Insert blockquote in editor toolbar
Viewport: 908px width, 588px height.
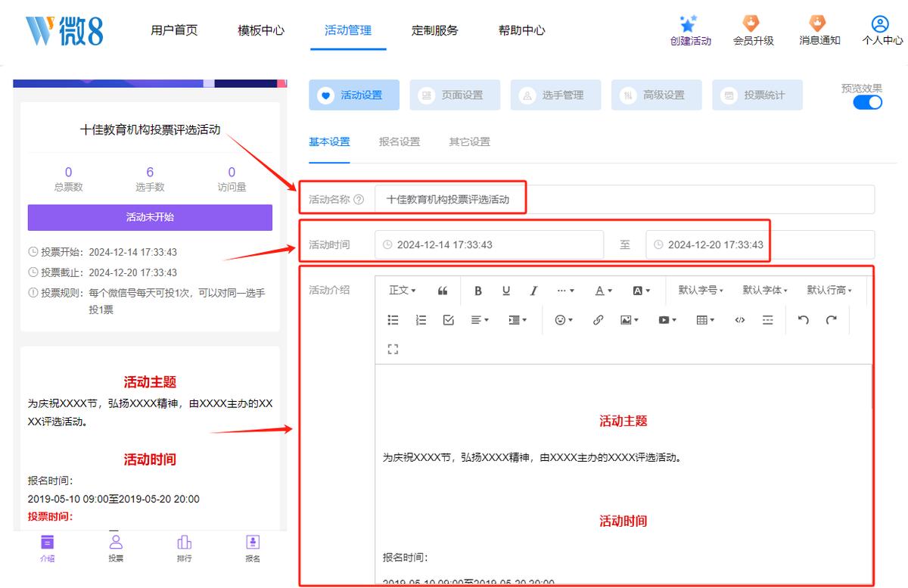(443, 291)
